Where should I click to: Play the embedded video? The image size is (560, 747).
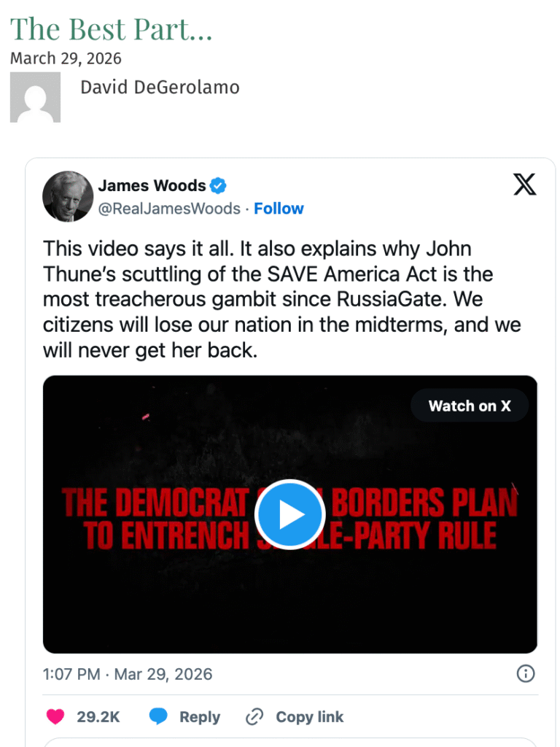pyautogui.click(x=290, y=514)
